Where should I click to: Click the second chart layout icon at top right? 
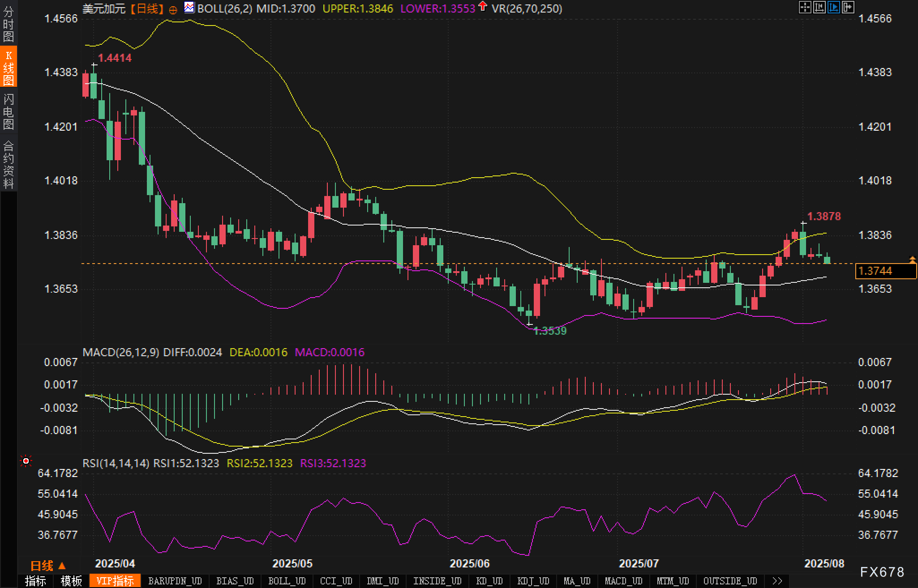pos(819,7)
